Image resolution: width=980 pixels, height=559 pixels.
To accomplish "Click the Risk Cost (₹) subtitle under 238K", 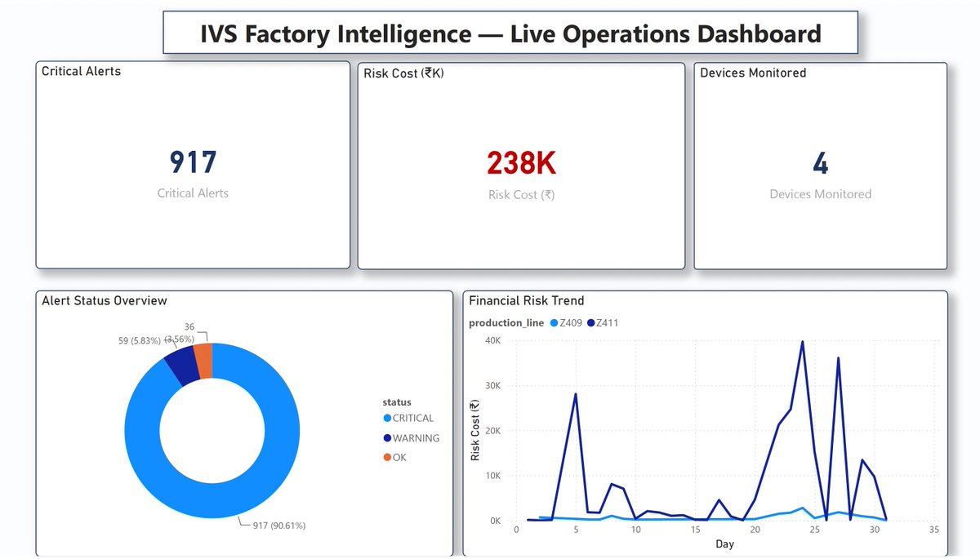I will click(x=521, y=195).
